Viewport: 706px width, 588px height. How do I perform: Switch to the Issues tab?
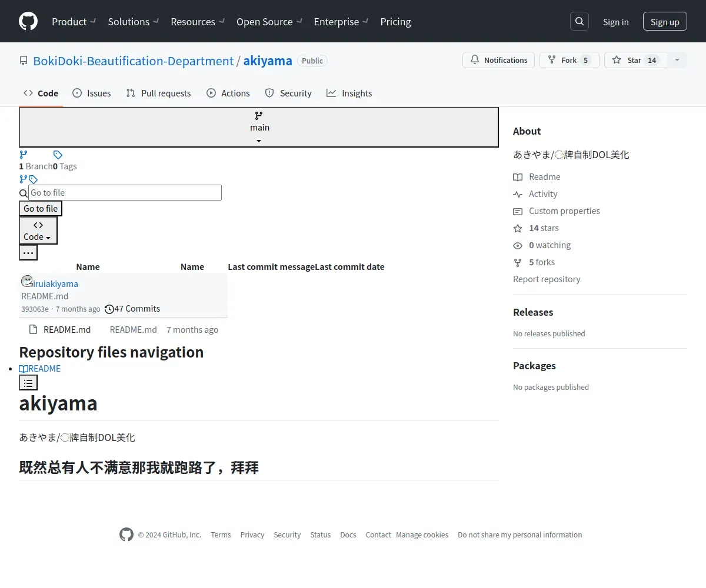pyautogui.click(x=91, y=93)
